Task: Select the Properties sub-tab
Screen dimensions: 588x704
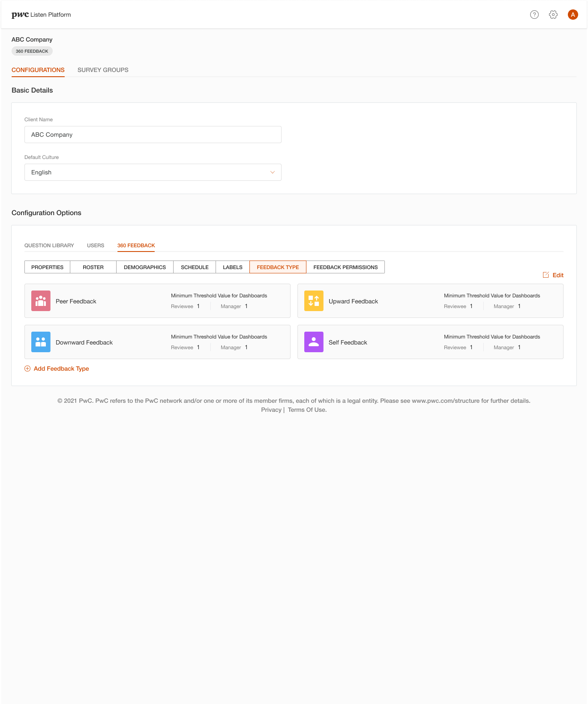Action: (x=48, y=267)
